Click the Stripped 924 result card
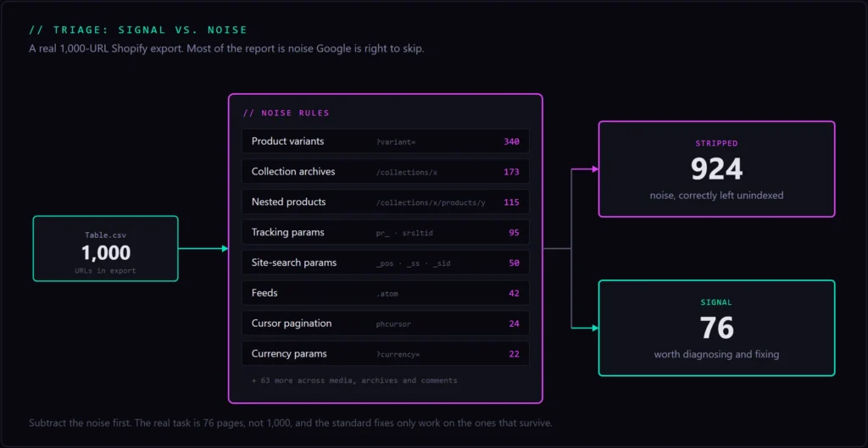Viewport: 868px width, 448px height. pyautogui.click(x=717, y=169)
